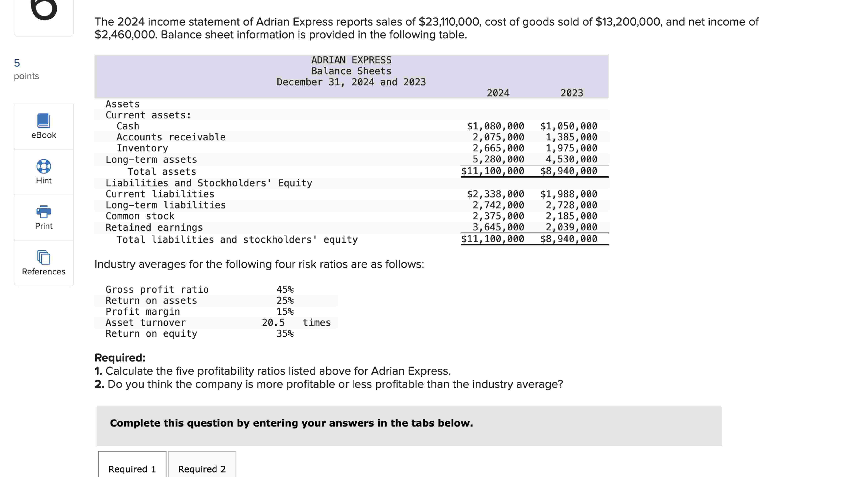The image size is (868, 477).
Task: Select 2024 Long-term assets 5,280,000
Action: click(498, 159)
